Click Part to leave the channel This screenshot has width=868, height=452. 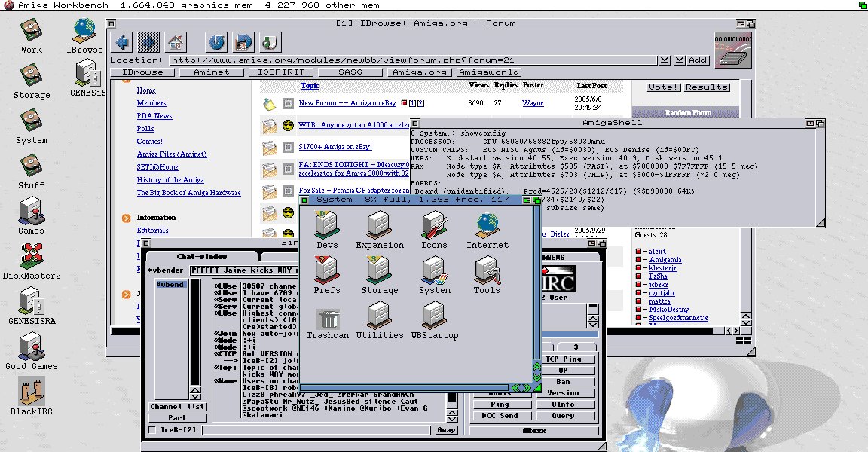click(178, 417)
